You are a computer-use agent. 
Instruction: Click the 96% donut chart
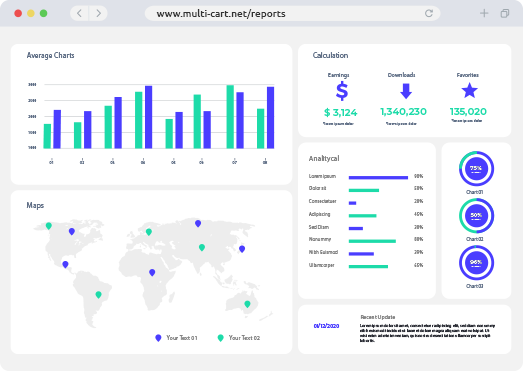tap(476, 263)
